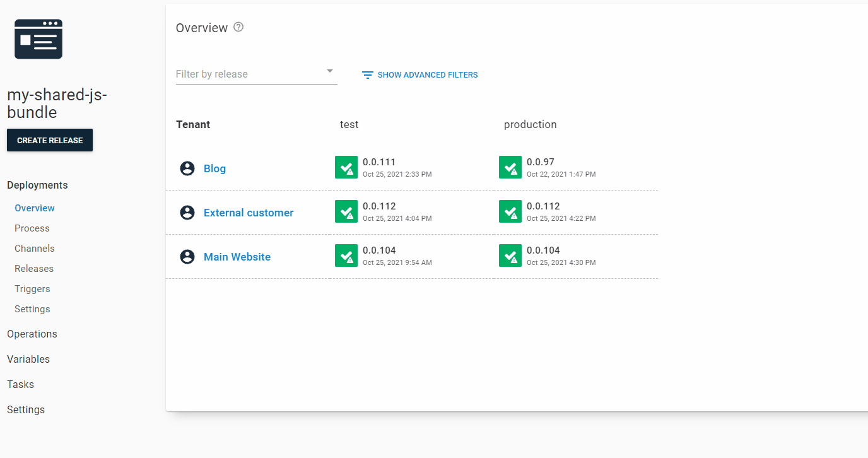The image size is (868, 458).
Task: Click the project logo icon
Action: (x=38, y=39)
